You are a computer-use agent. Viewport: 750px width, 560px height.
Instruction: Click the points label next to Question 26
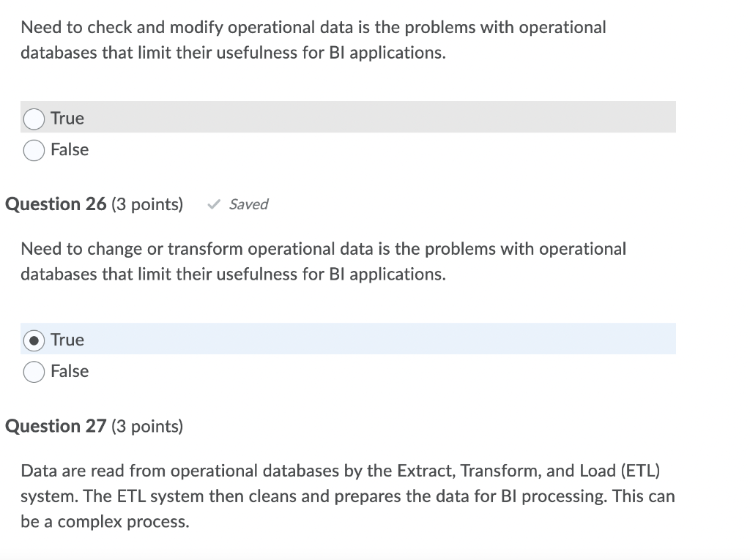coord(146,204)
